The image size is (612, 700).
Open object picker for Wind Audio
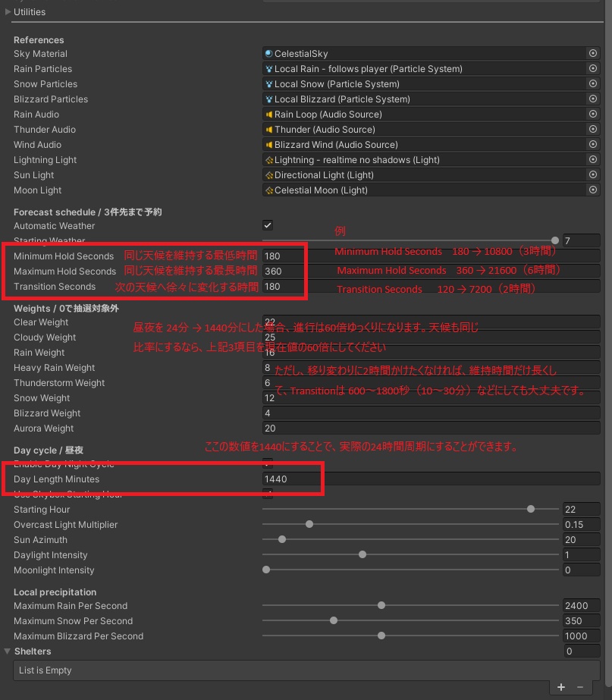593,144
